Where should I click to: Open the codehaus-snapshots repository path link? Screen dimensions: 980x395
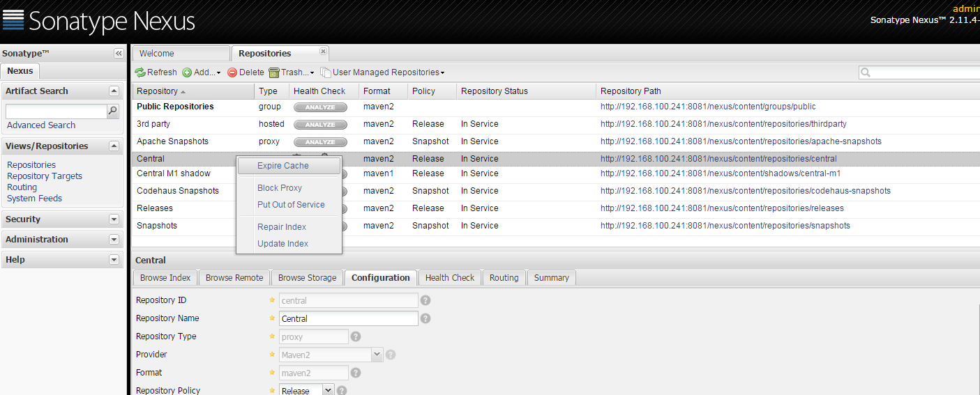click(x=746, y=191)
